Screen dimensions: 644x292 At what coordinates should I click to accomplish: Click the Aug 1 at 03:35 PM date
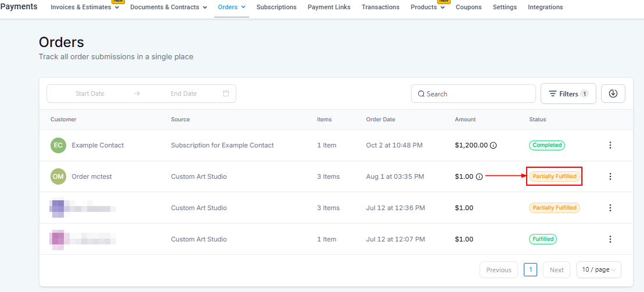point(395,176)
